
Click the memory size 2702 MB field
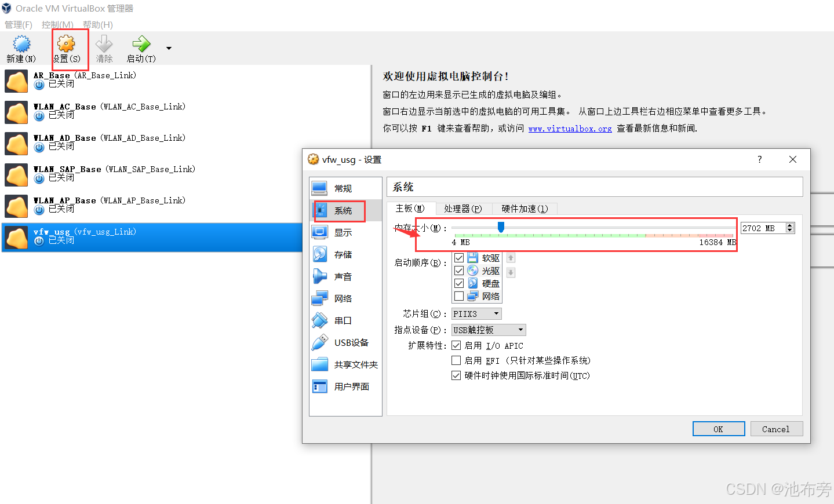pos(763,228)
